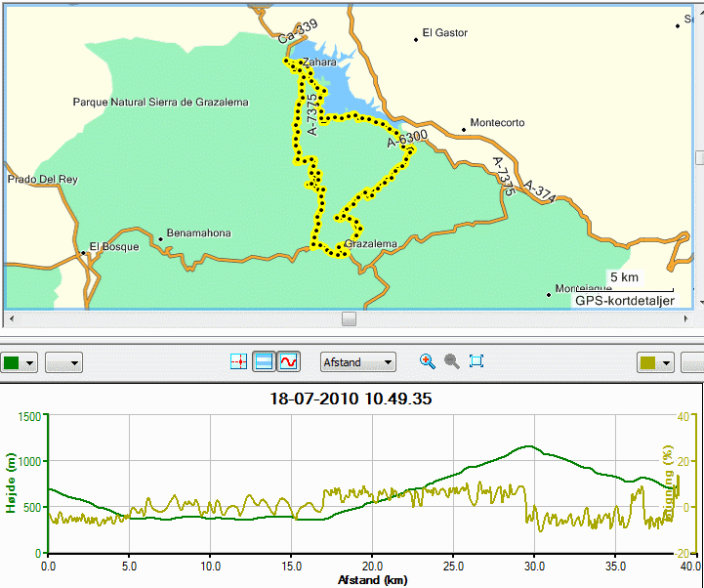Click the GPS-kortdetaljer label on map
This screenshot has height=588, width=704.
pyautogui.click(x=625, y=301)
